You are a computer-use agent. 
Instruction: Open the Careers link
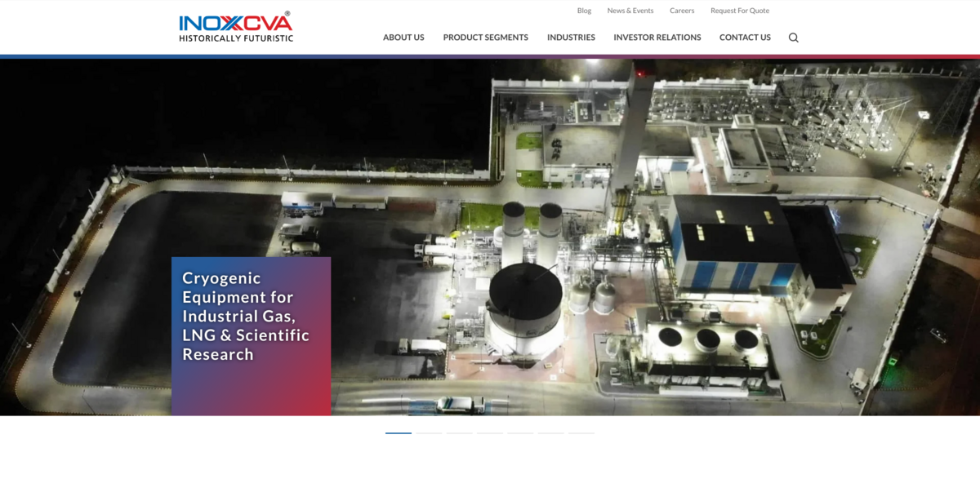tap(682, 11)
